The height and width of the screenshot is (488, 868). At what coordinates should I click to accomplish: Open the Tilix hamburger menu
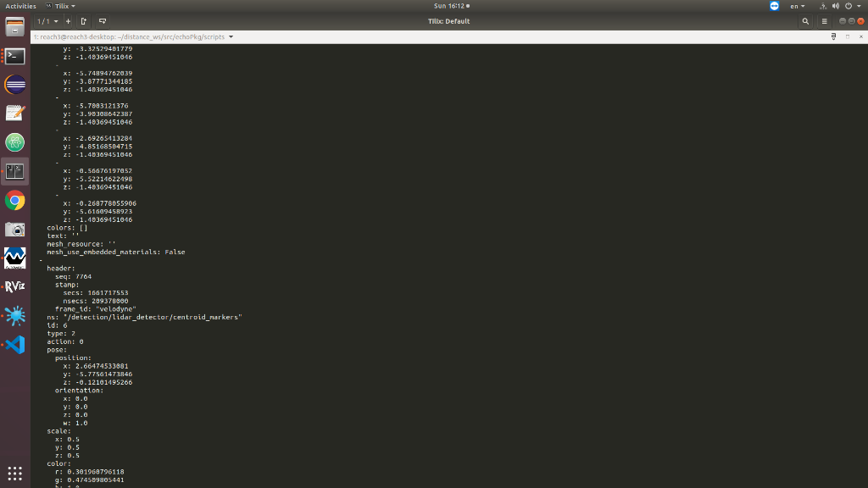pos(824,21)
